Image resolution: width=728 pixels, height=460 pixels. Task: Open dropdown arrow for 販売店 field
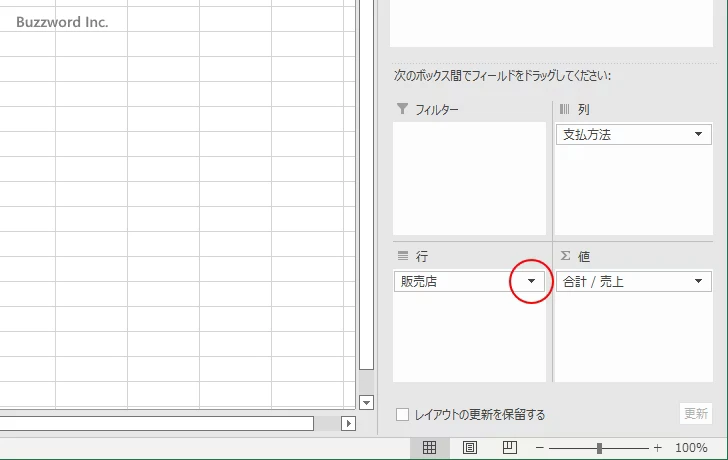(x=532, y=281)
